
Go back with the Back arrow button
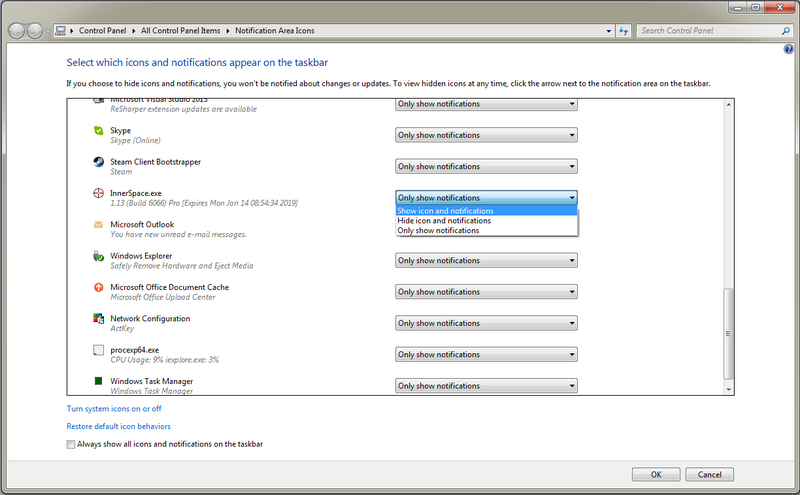pos(16,31)
